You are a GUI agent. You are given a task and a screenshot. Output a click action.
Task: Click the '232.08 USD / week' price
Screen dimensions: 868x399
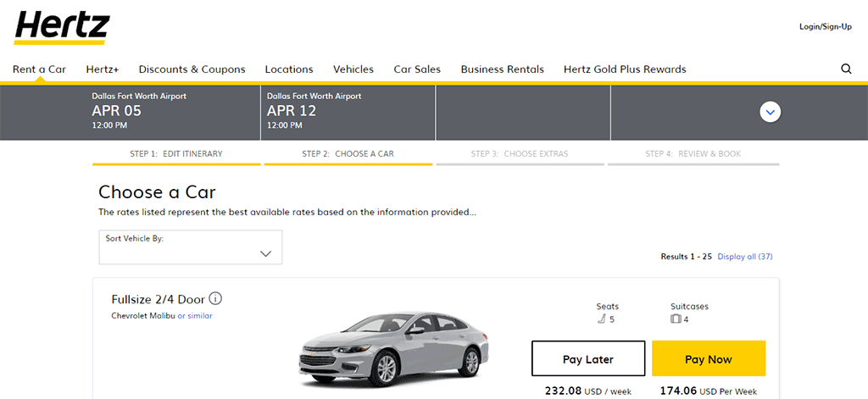(588, 391)
